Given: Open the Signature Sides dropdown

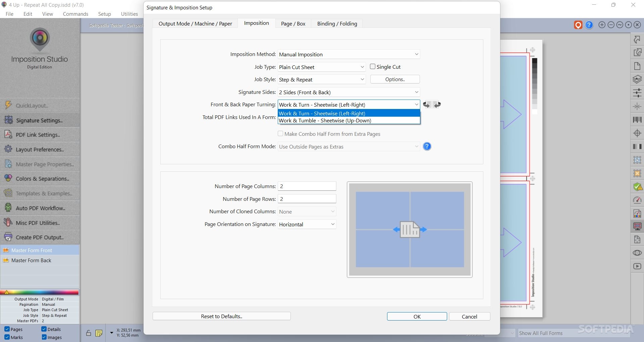Looking at the screenshot, I should [x=349, y=92].
